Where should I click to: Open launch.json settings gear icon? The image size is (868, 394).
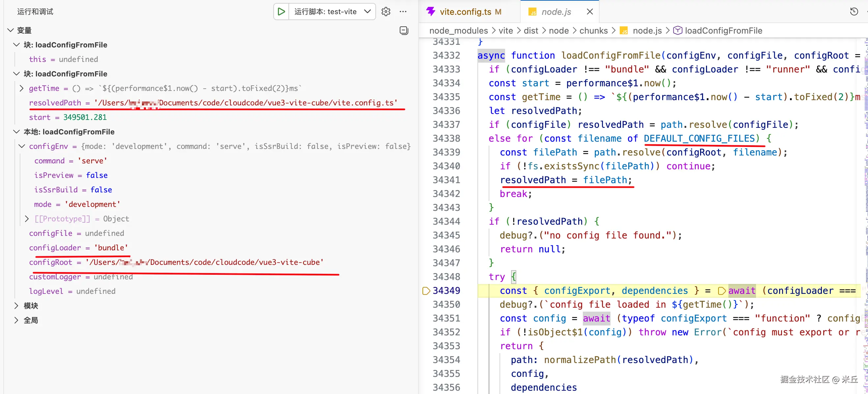pos(386,12)
